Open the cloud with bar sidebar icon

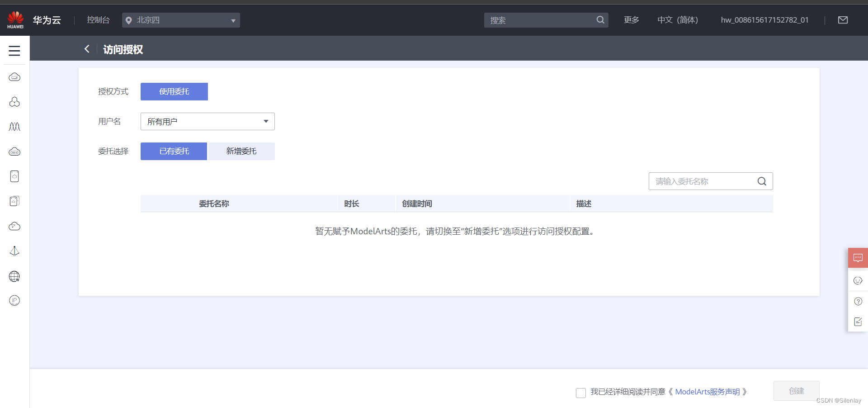(14, 152)
